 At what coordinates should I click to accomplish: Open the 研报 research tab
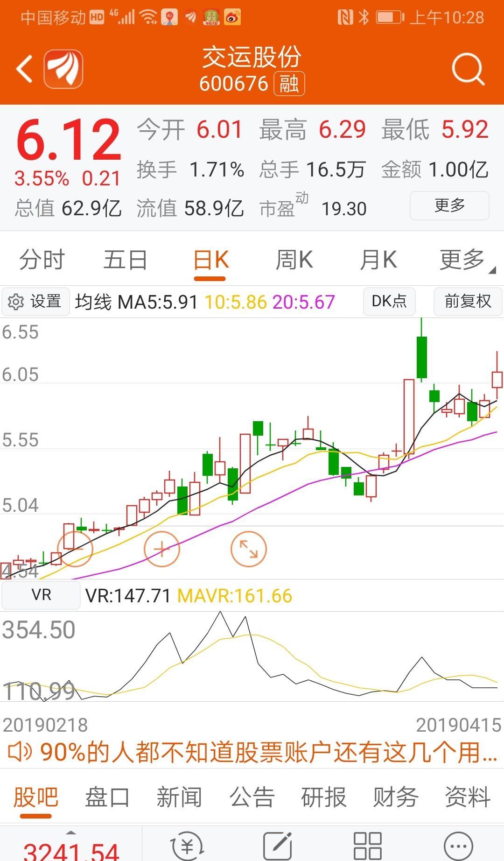click(x=324, y=797)
